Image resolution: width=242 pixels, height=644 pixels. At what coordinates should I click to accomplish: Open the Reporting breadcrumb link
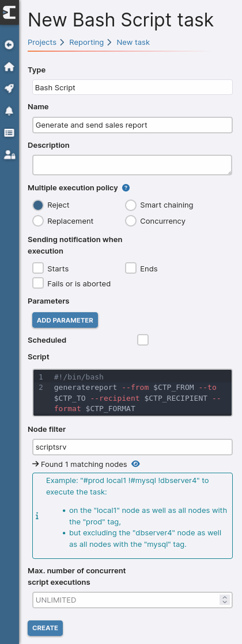[x=86, y=43]
